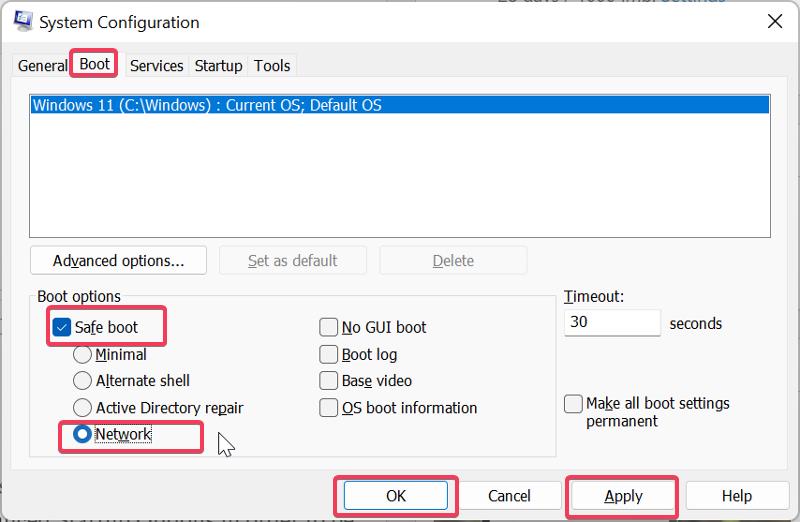Select the Network safe boot option
Viewport: 800px width, 522px height.
tap(83, 435)
